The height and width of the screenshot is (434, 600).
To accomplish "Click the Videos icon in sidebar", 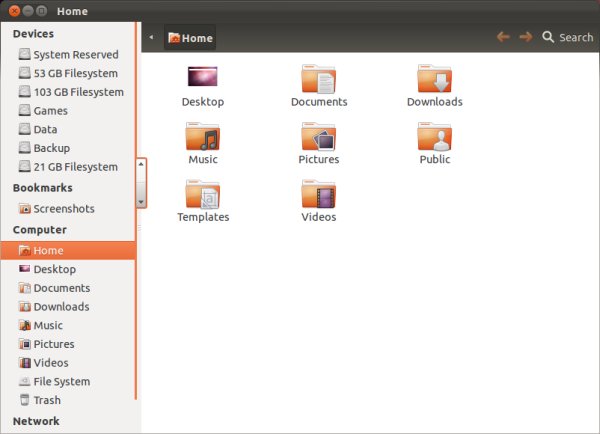I will [24, 362].
